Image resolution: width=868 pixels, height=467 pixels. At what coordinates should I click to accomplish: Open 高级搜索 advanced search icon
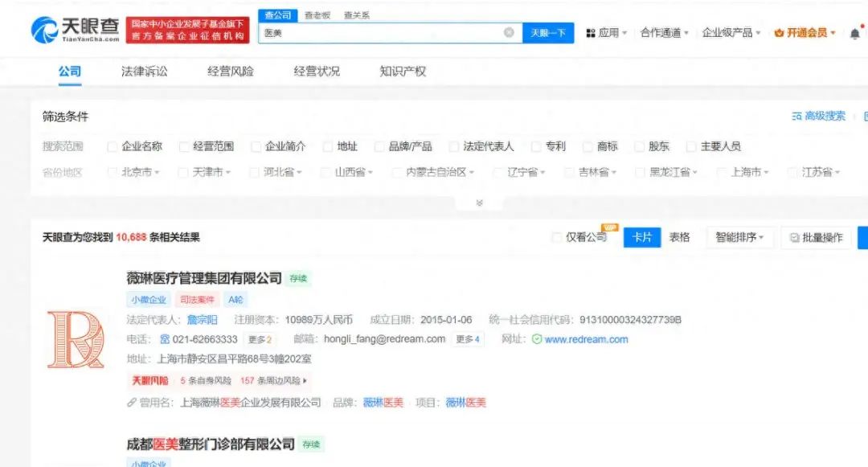pos(794,116)
